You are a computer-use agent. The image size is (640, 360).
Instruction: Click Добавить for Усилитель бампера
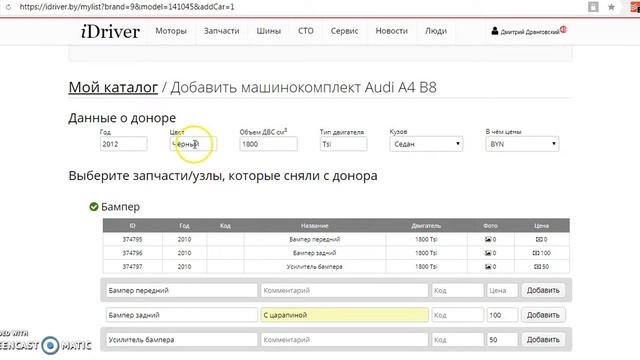[543, 340]
